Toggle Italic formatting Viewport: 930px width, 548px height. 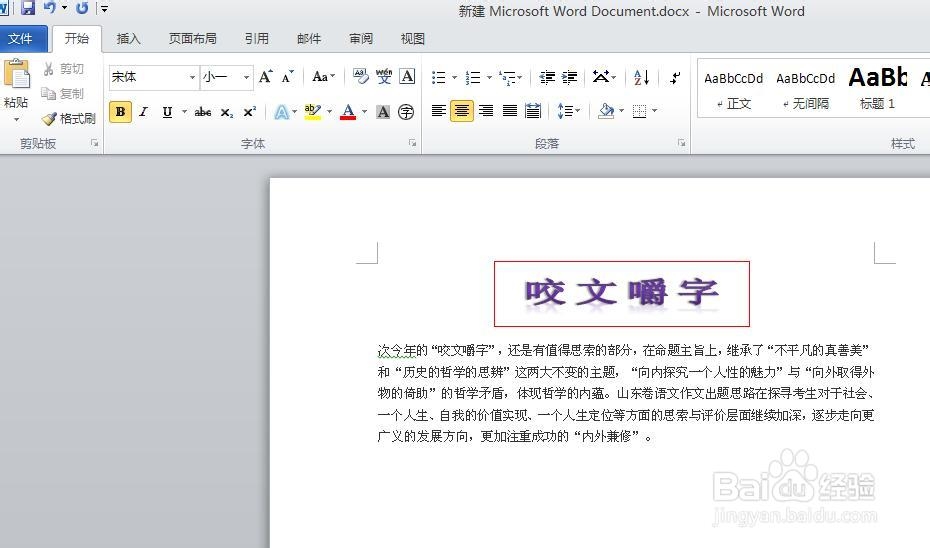(x=143, y=111)
